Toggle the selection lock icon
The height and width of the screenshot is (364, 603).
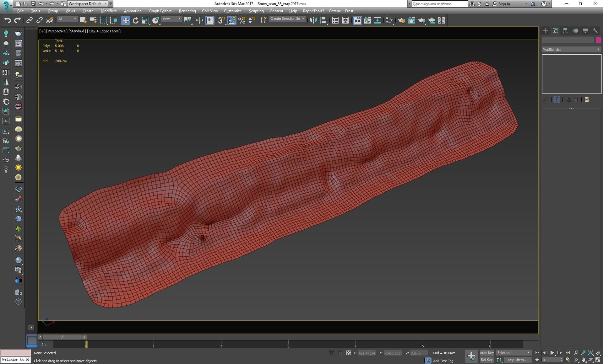point(340,353)
